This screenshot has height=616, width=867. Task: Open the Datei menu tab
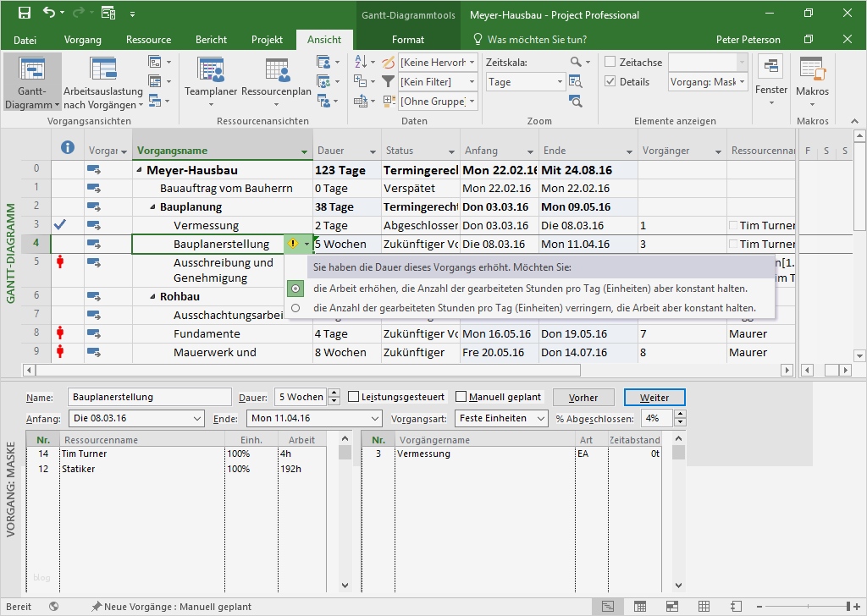pyautogui.click(x=25, y=40)
